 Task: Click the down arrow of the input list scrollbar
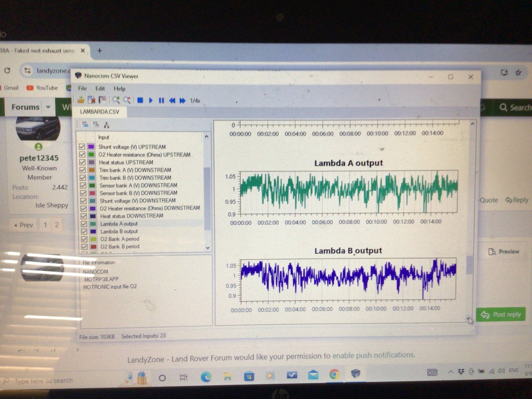click(x=208, y=248)
